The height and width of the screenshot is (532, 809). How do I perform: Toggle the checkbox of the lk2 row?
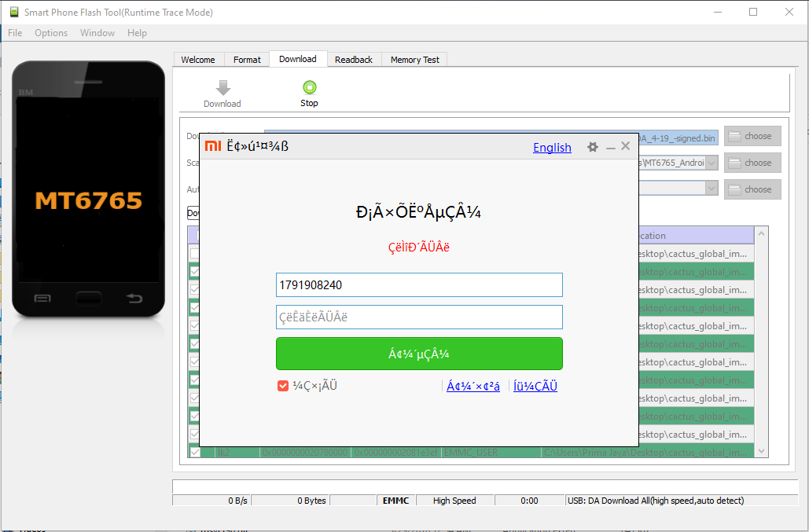click(194, 452)
